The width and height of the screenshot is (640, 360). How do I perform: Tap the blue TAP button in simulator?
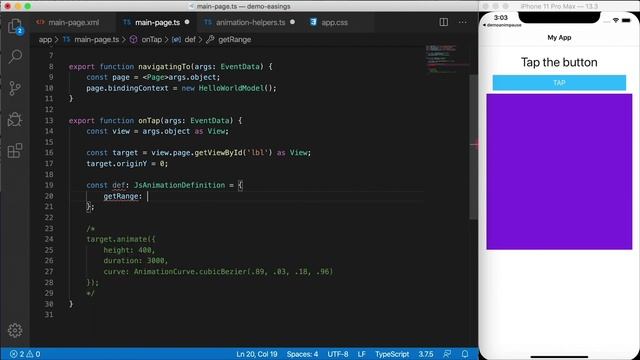click(559, 83)
